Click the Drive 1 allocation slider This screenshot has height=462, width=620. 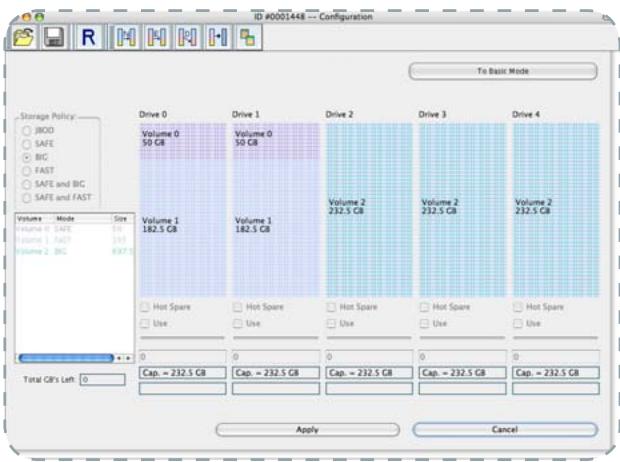tap(276, 338)
